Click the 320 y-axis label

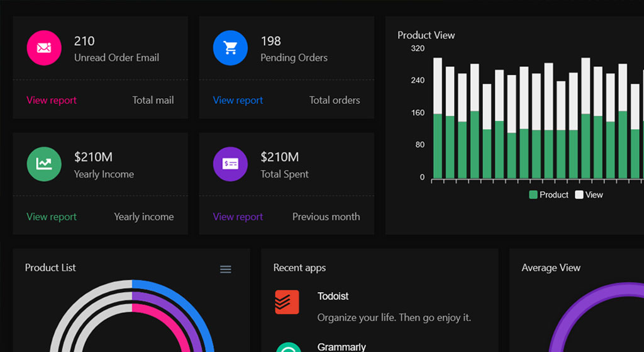point(418,48)
